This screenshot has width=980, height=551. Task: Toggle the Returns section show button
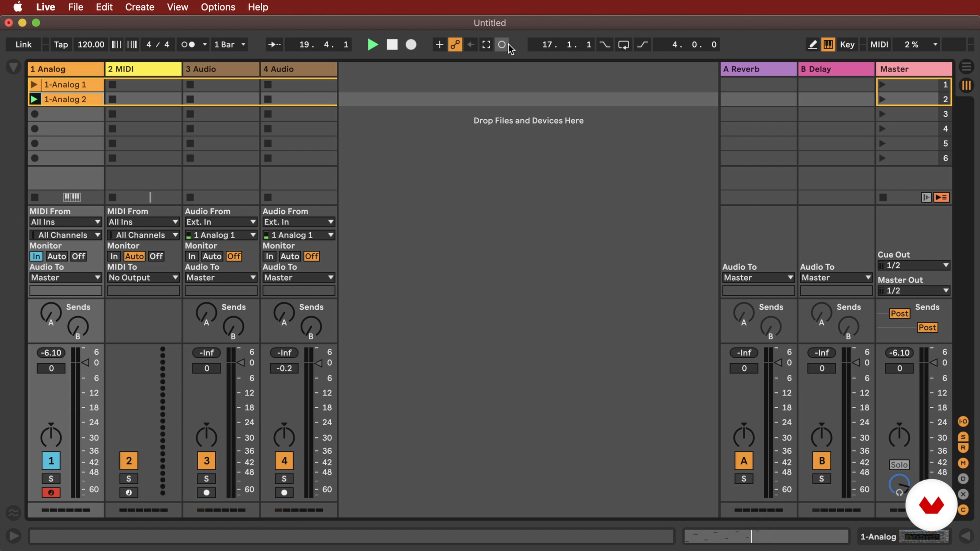pos(963,448)
